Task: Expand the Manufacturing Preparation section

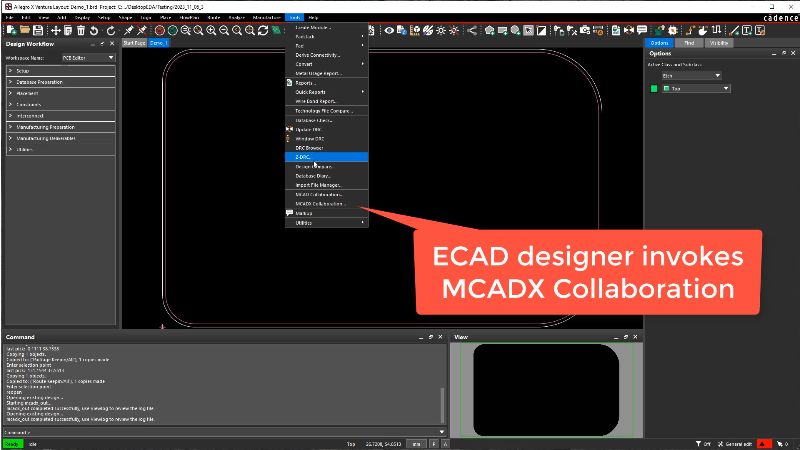Action: [60, 127]
